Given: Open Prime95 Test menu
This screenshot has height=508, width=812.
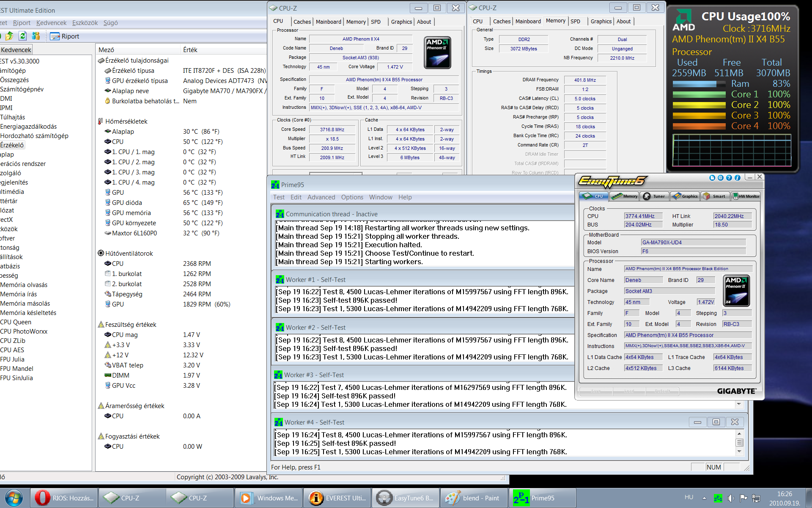Looking at the screenshot, I should (279, 197).
